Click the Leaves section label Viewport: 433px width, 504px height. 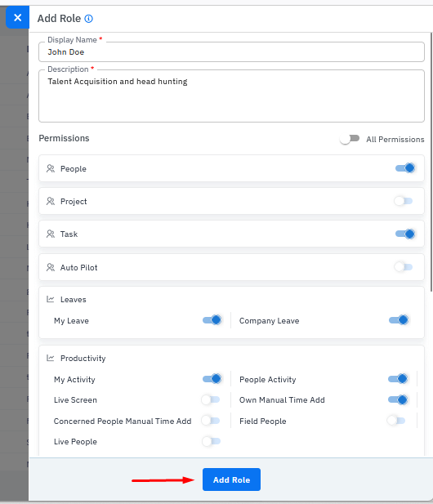pyautogui.click(x=74, y=300)
